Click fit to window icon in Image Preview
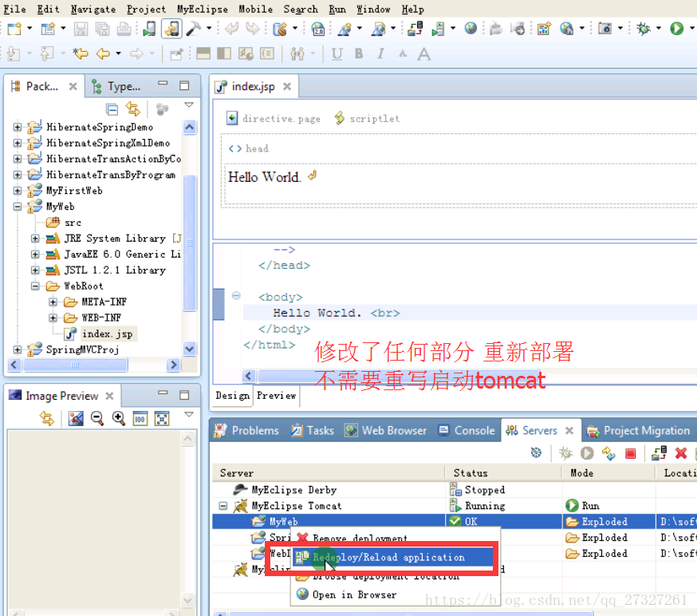697x616 pixels. [162, 418]
